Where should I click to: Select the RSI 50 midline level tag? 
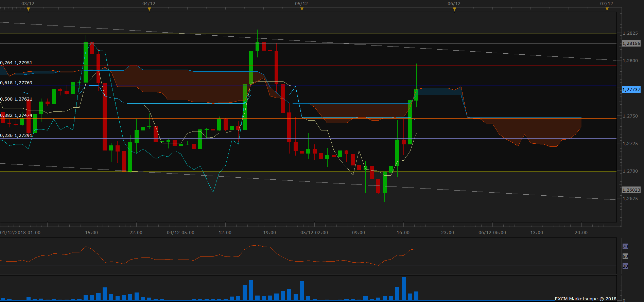click(x=625, y=256)
